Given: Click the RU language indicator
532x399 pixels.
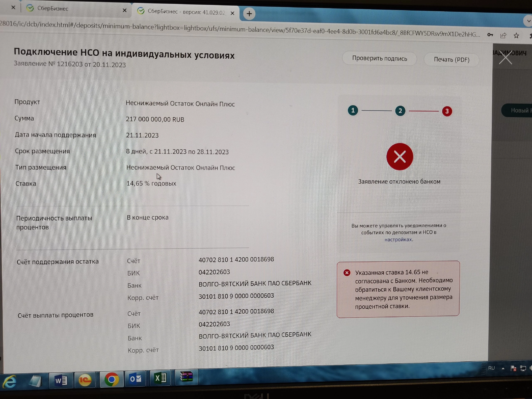Looking at the screenshot, I should (x=491, y=368).
